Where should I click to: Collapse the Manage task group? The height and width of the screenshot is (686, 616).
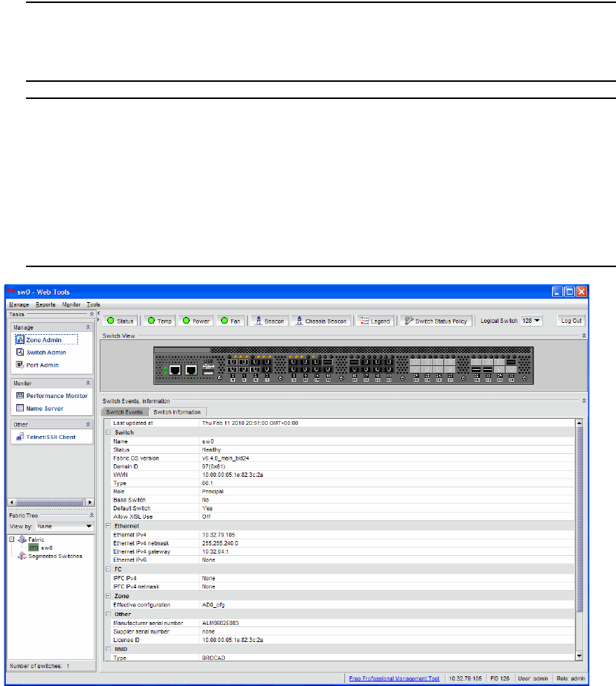88,327
